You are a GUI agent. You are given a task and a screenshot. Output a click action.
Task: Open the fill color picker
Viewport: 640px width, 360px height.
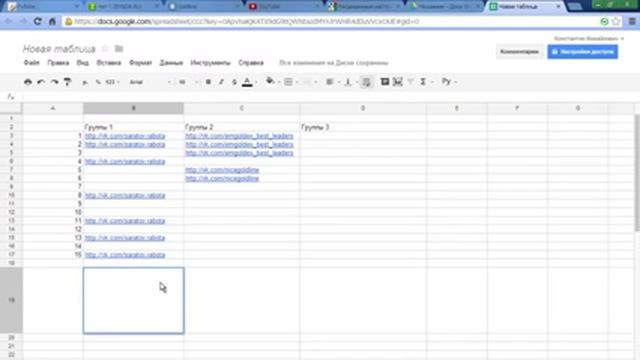[x=272, y=82]
